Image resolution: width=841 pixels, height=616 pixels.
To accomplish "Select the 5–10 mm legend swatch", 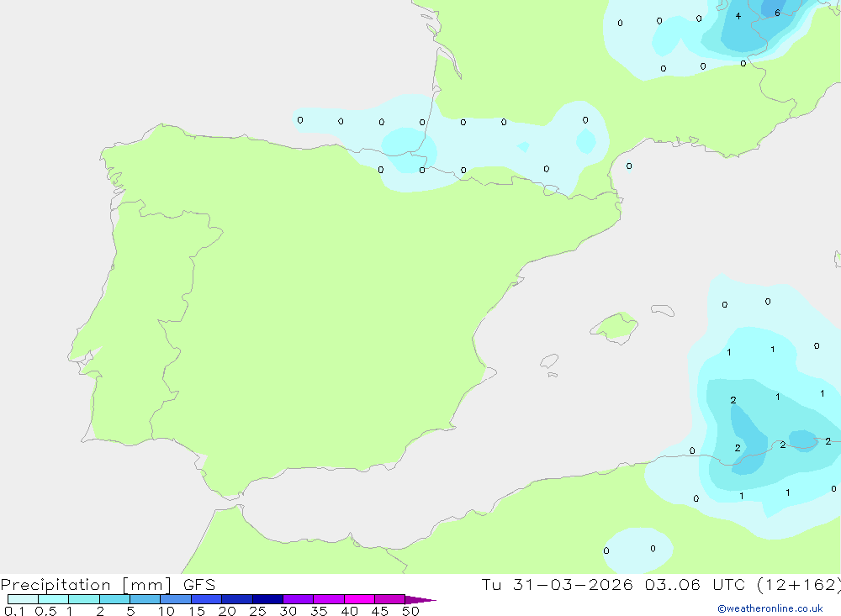I will point(145,599).
